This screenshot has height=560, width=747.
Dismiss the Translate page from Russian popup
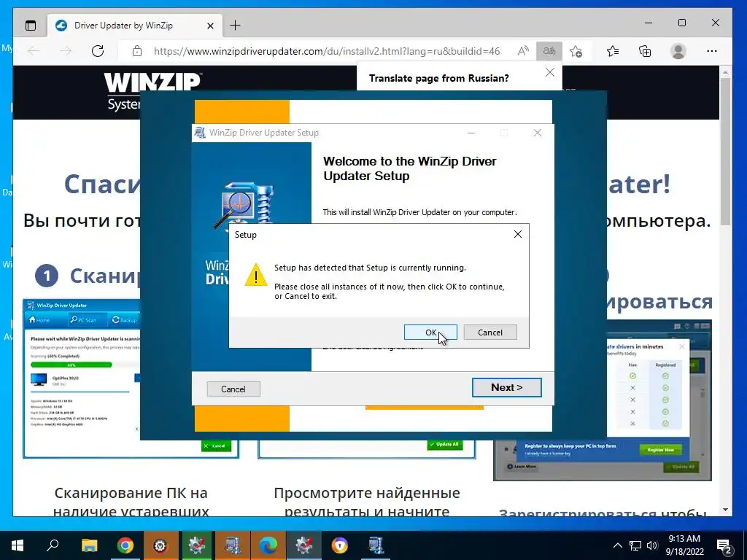coord(550,72)
